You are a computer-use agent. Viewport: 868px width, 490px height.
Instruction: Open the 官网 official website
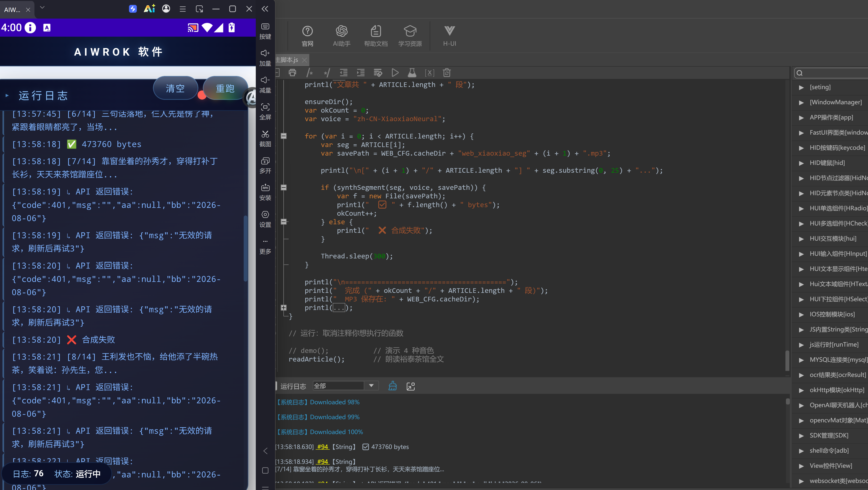click(307, 36)
